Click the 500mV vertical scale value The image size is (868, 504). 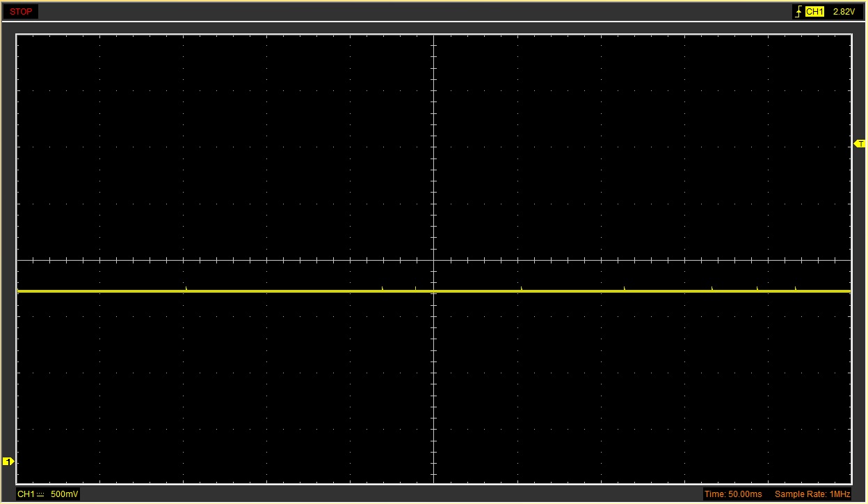[65, 494]
